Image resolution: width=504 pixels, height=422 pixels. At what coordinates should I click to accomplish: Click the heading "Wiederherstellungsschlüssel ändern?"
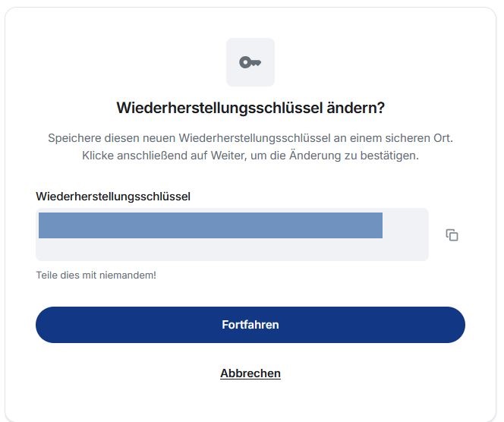point(250,108)
